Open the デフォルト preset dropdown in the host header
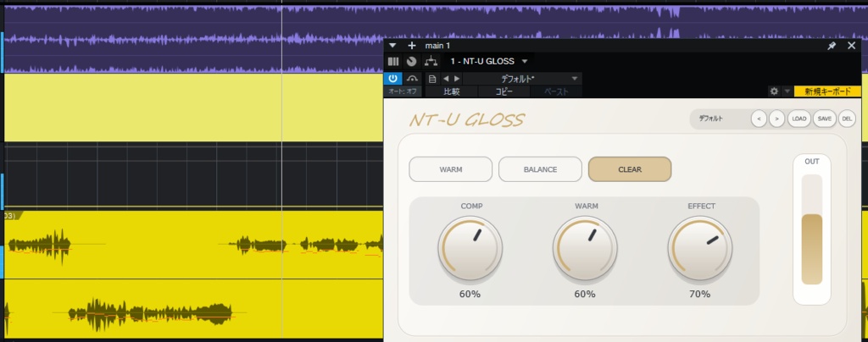Image resolution: width=868 pixels, height=342 pixels. (522, 79)
